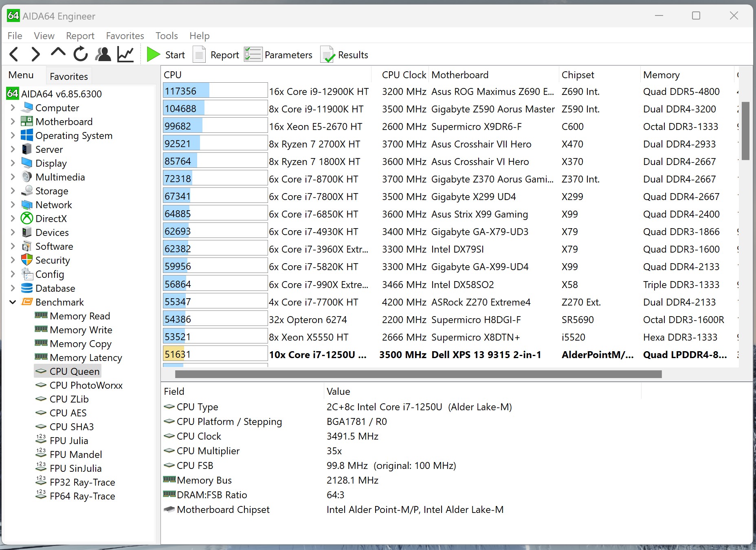756x550 pixels.
Task: Expand the Devices tree node
Action: coord(13,232)
